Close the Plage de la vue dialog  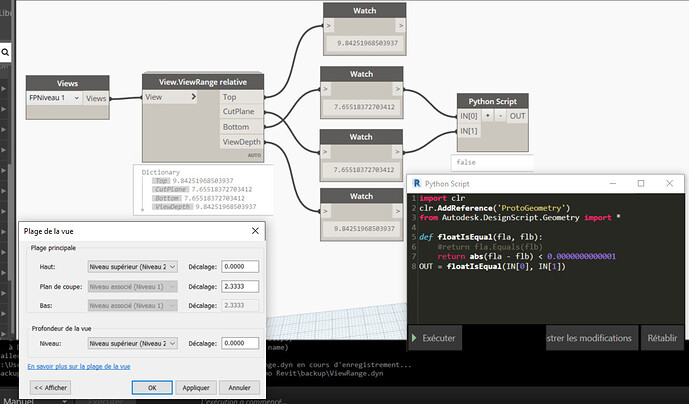point(255,231)
